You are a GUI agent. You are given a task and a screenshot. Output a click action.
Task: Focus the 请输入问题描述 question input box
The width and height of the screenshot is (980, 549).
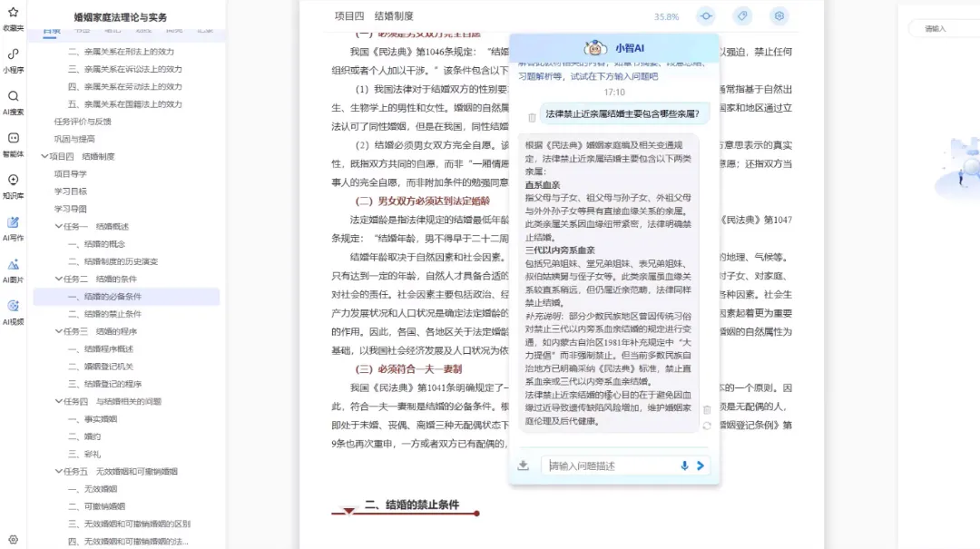(x=608, y=466)
